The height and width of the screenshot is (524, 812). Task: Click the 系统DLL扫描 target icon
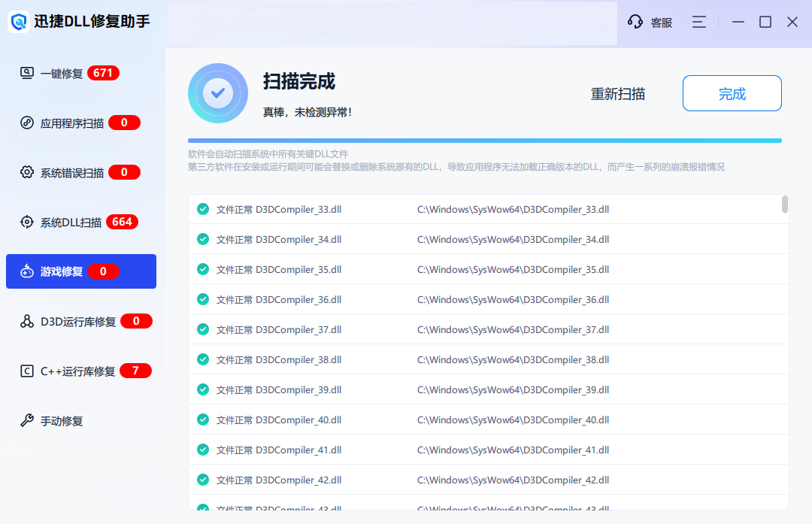coord(27,222)
